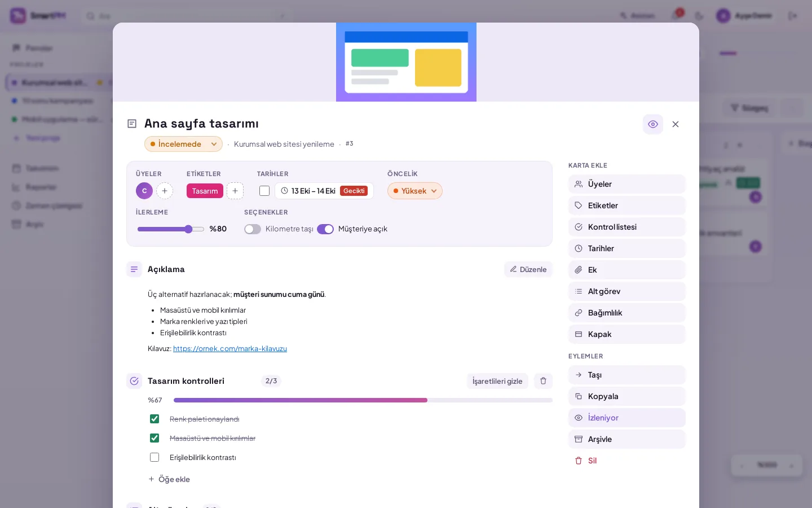812x508 pixels.
Task: Check the due date completion checkbox
Action: pyautogui.click(x=264, y=191)
